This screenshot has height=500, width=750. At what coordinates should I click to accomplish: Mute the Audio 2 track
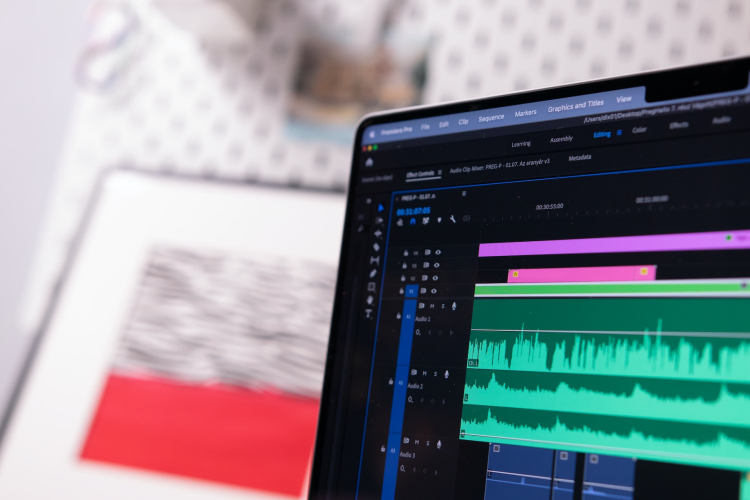coord(424,373)
